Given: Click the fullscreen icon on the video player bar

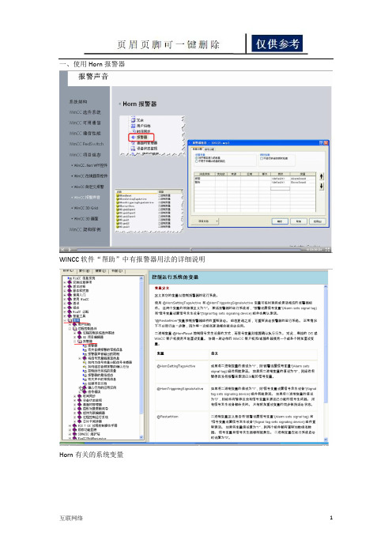Looking at the screenshot, I should tap(328, 250).
